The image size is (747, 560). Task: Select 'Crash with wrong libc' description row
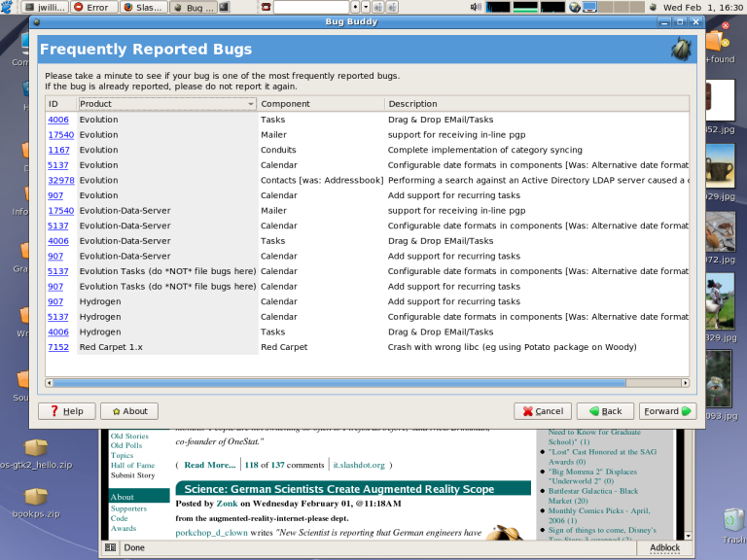513,347
